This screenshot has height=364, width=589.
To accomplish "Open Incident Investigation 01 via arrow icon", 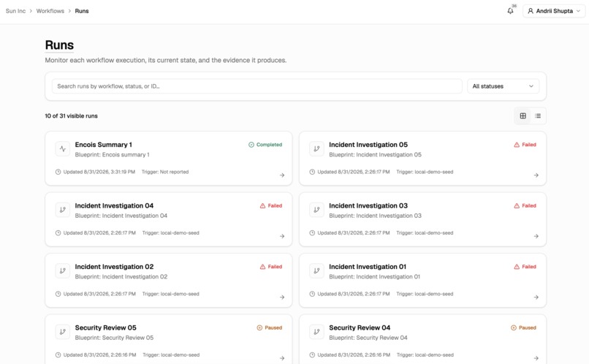I will [536, 297].
